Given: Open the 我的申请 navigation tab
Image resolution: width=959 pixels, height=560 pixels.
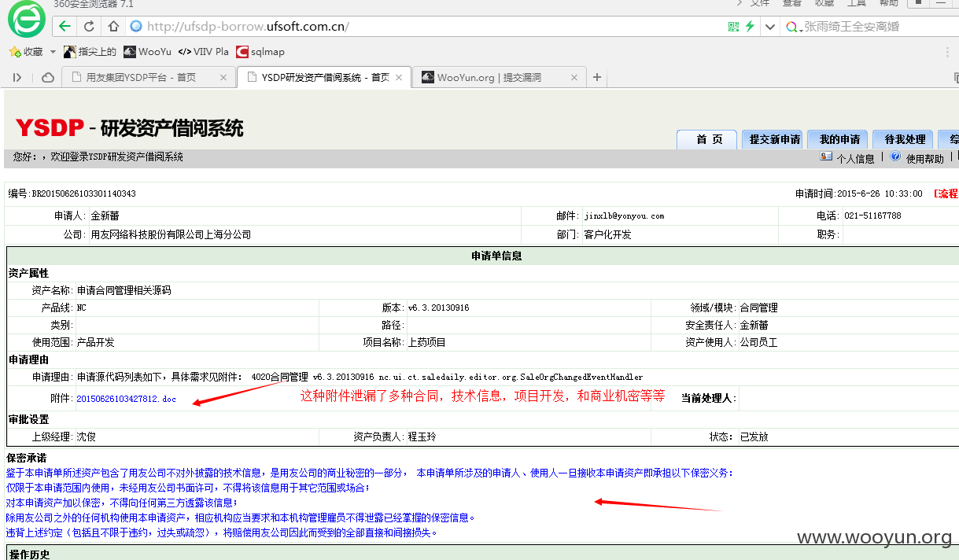Looking at the screenshot, I should [839, 139].
